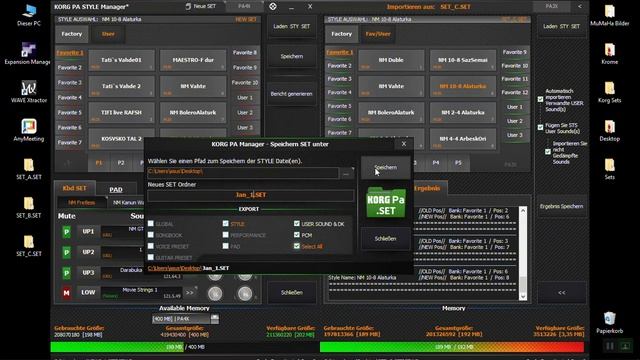Viewport: 640px width, 360px height.
Task: Click the LOW track left round knob
Action: [215, 293]
